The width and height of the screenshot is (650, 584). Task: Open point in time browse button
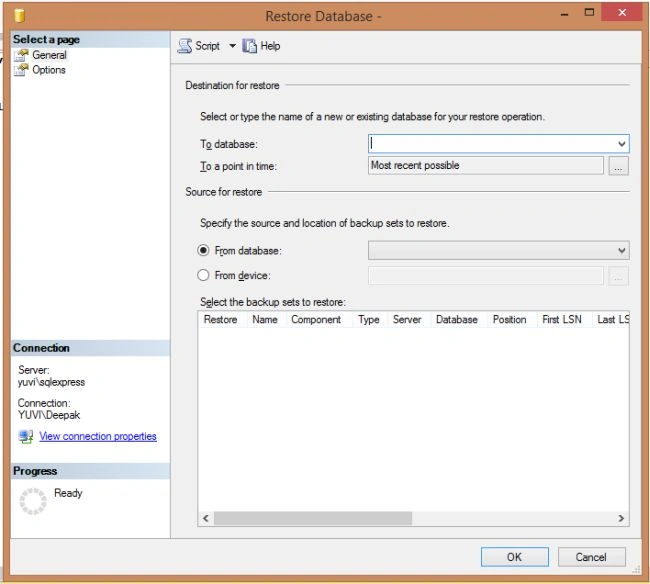pyautogui.click(x=618, y=166)
